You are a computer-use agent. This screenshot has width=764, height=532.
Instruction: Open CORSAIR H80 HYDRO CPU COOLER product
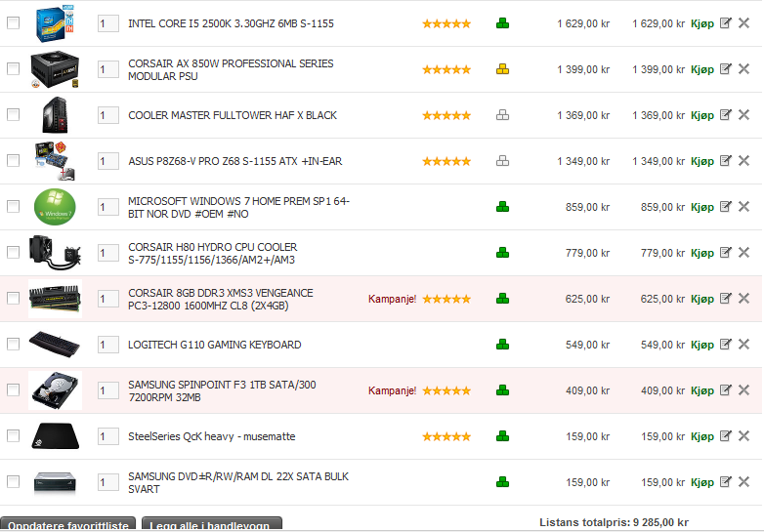(212, 253)
